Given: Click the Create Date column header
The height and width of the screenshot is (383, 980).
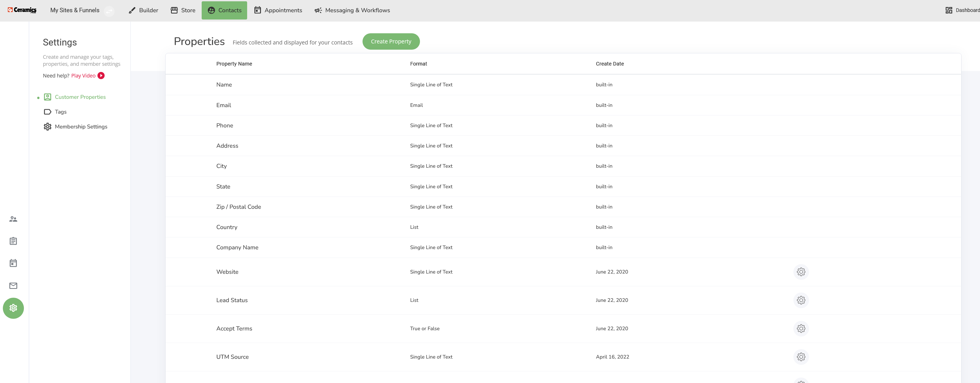Looking at the screenshot, I should click(610, 64).
